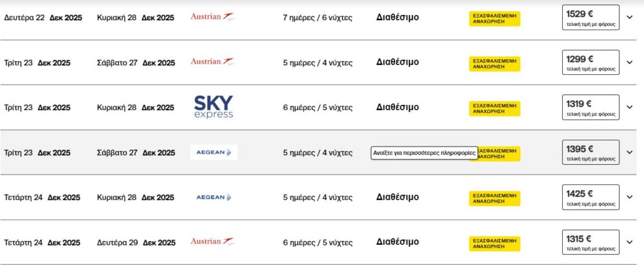The width and height of the screenshot is (644, 265).
Task: Select the 1395 € price box
Action: coord(591,152)
